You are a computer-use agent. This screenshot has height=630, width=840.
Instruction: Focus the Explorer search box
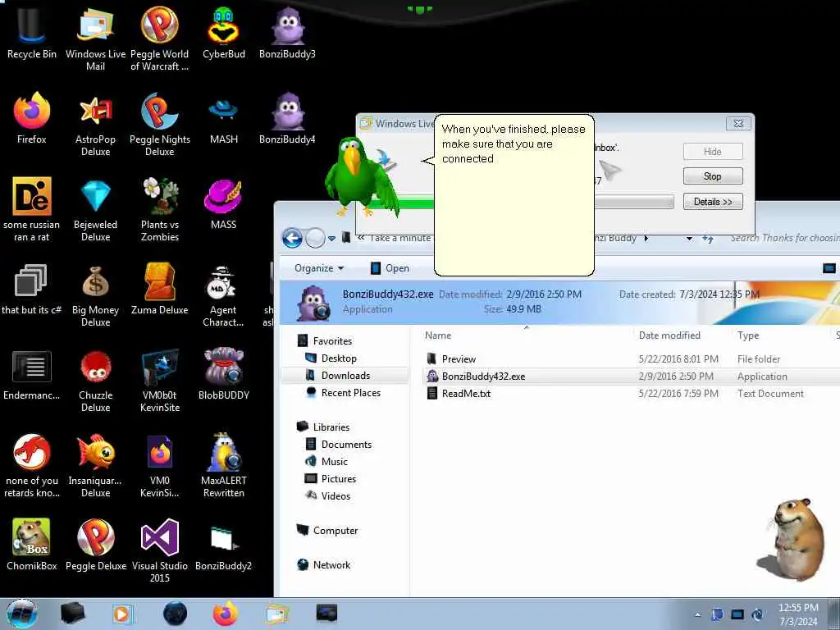pyautogui.click(x=784, y=238)
